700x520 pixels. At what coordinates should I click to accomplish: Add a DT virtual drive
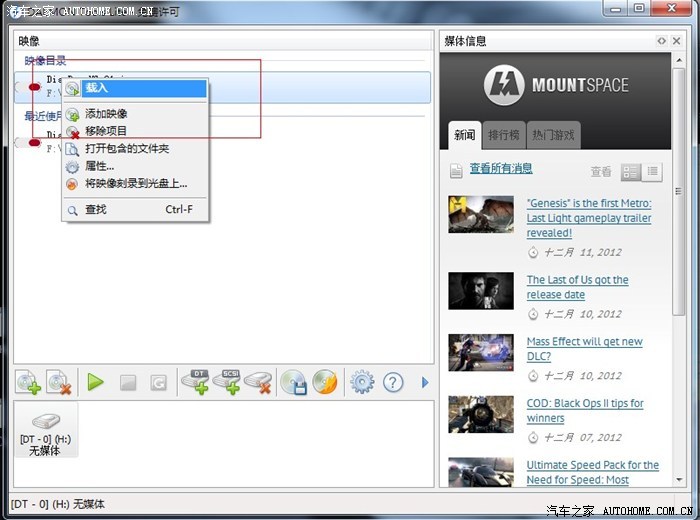(195, 381)
